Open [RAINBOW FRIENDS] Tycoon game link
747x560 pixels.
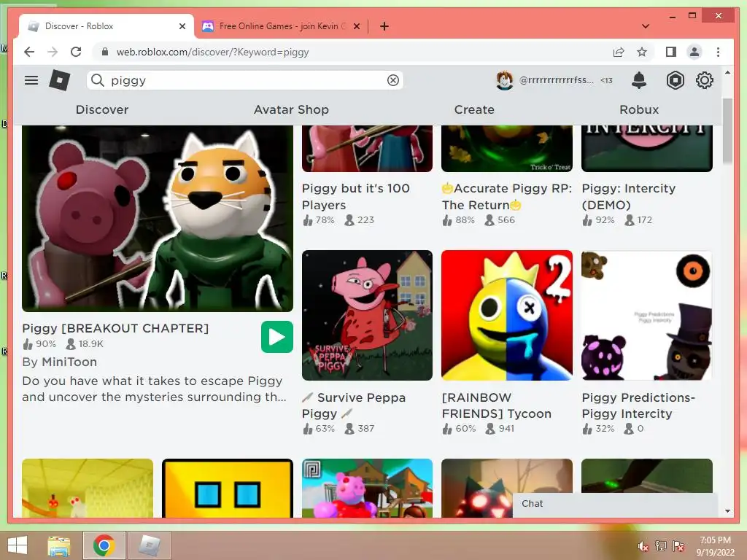click(496, 405)
